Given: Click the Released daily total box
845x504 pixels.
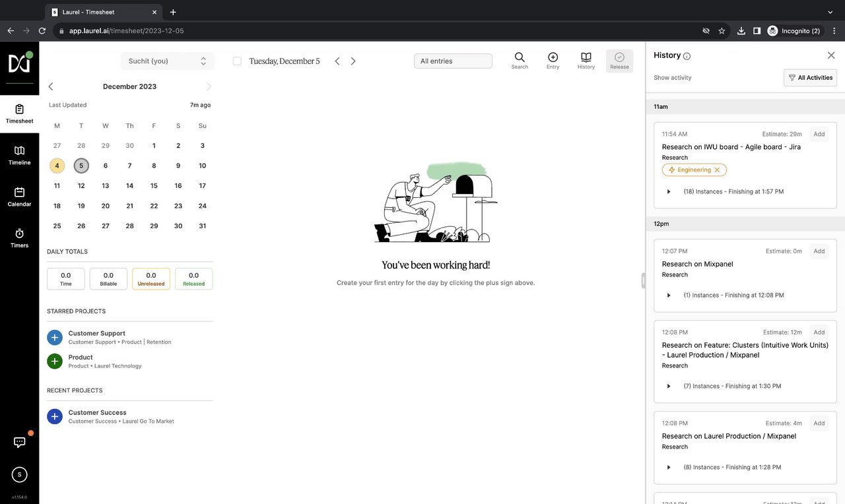Looking at the screenshot, I should pos(193,278).
